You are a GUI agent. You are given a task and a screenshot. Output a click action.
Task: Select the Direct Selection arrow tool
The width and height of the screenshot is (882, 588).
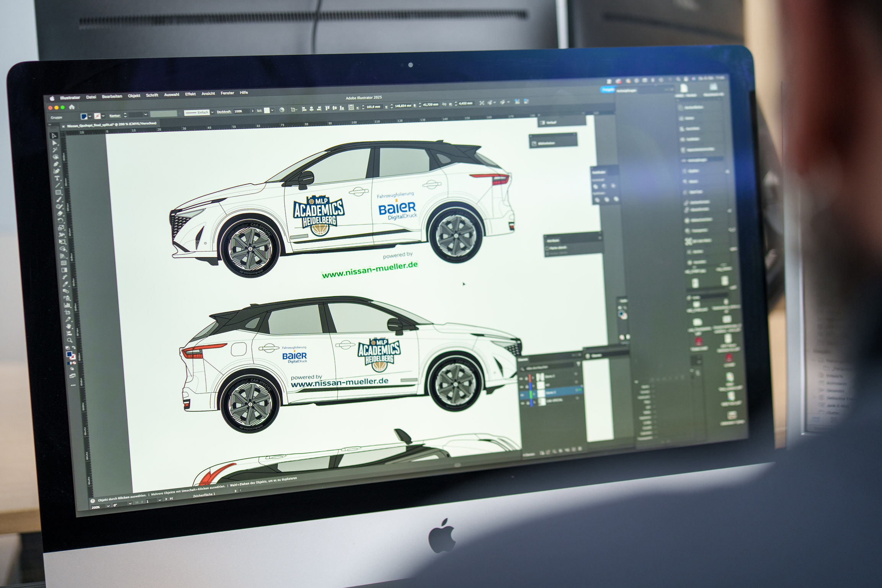point(54,143)
